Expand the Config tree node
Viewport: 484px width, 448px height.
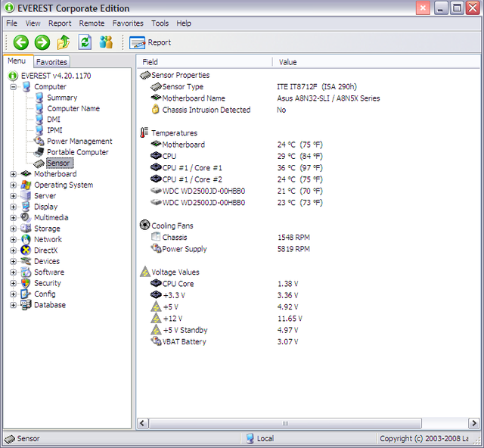tap(14, 294)
